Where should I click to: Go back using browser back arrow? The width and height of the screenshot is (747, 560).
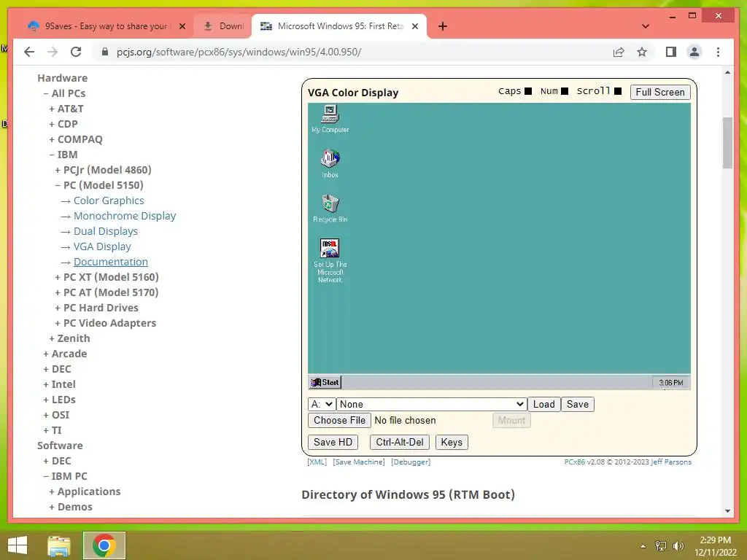click(29, 52)
